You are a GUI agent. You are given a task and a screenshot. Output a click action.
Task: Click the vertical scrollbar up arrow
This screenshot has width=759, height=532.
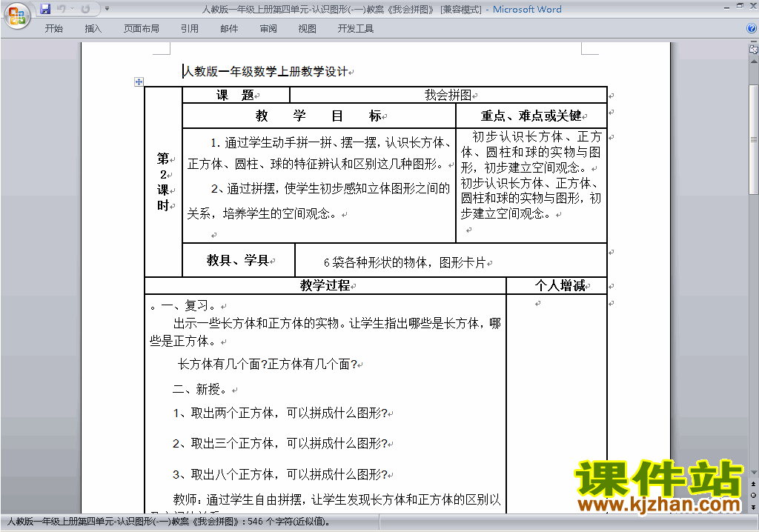(x=754, y=61)
